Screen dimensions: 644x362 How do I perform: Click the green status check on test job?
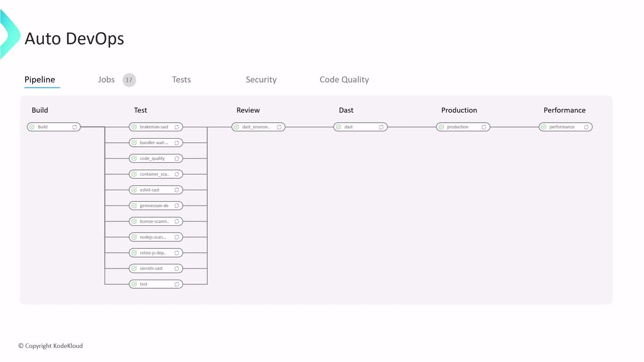(x=134, y=284)
